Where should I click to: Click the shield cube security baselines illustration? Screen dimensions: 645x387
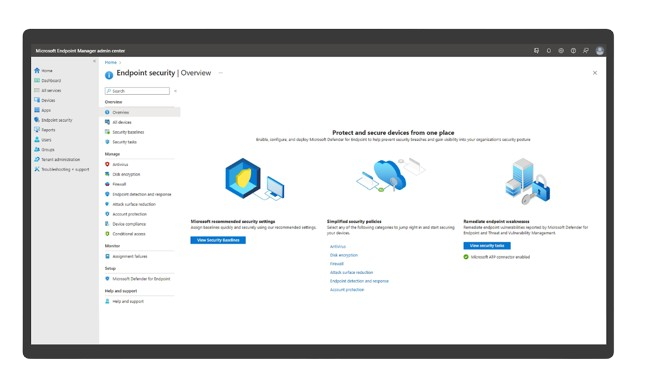(255, 179)
